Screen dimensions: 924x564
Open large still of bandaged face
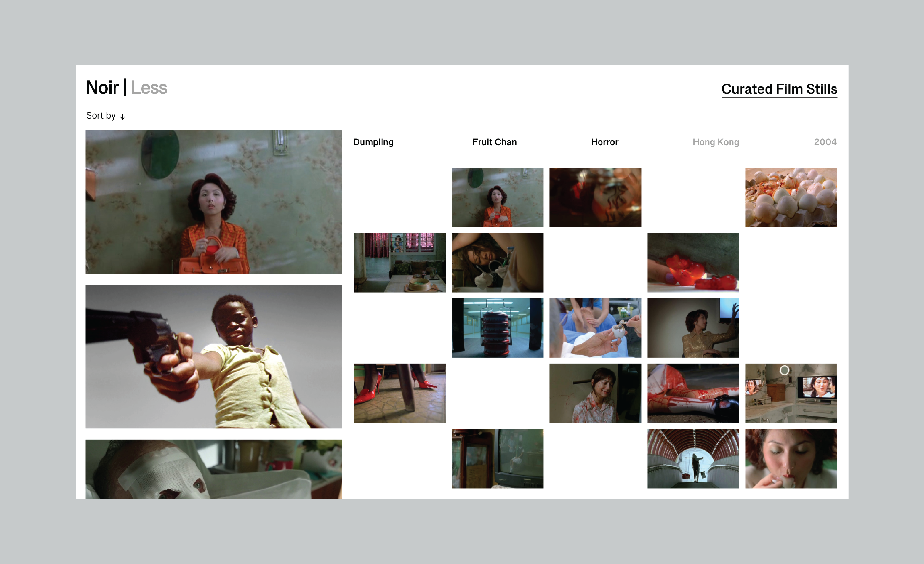coord(213,469)
